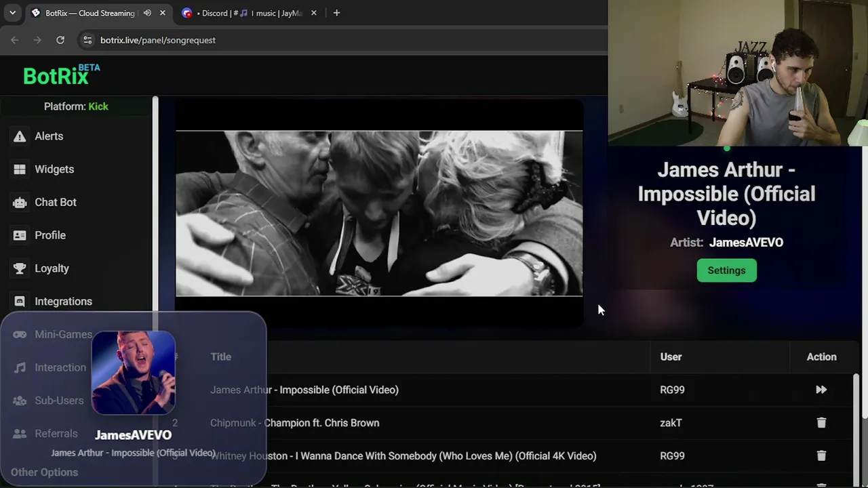Image resolution: width=868 pixels, height=488 pixels.
Task: Close the BotRix browser tab
Action: [163, 13]
